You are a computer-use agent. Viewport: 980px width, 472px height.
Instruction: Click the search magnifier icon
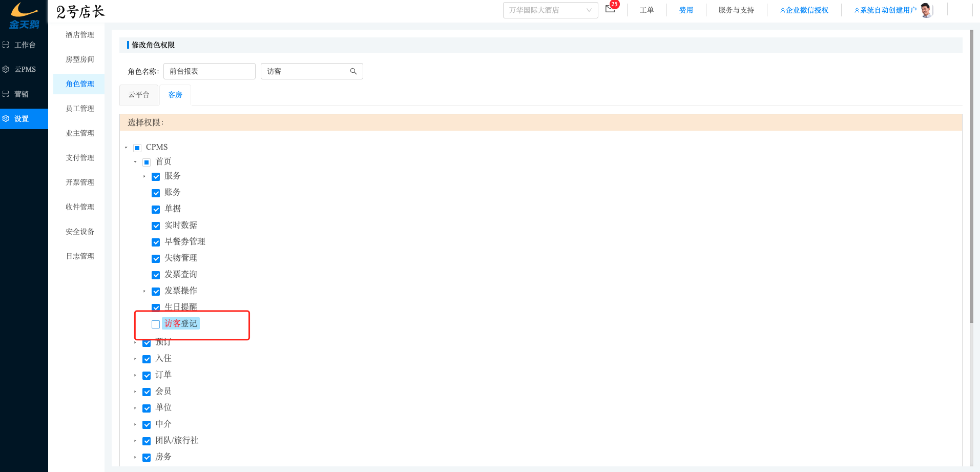[353, 71]
